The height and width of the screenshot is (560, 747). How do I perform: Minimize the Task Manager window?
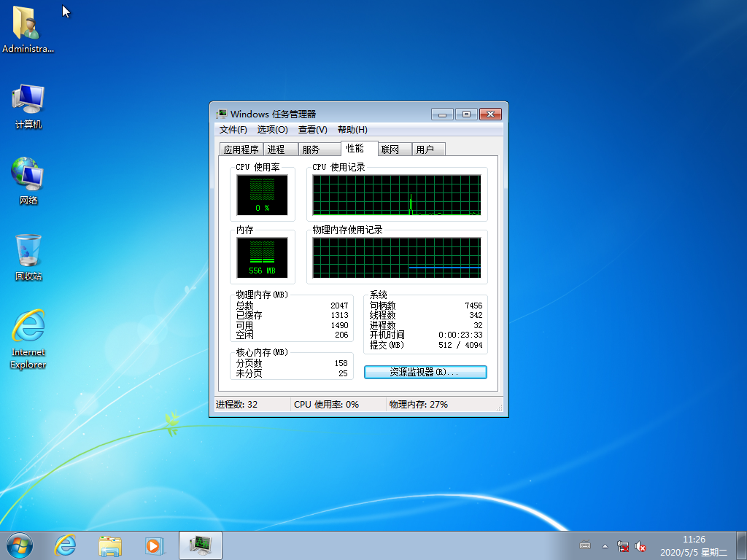tap(443, 114)
